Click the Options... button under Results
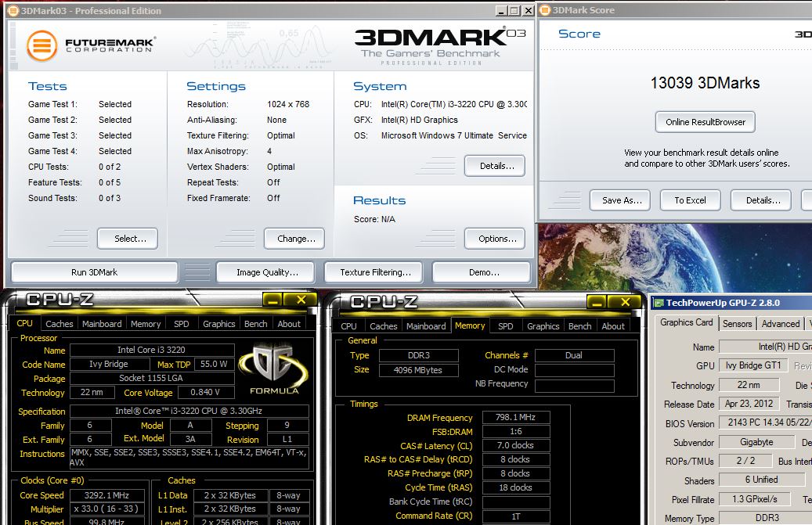812x525 pixels. tap(495, 239)
